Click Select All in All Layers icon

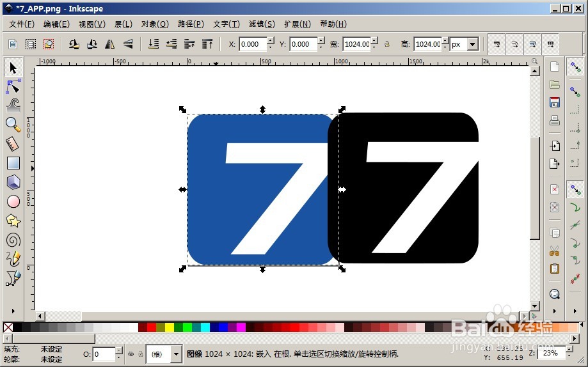30,44
